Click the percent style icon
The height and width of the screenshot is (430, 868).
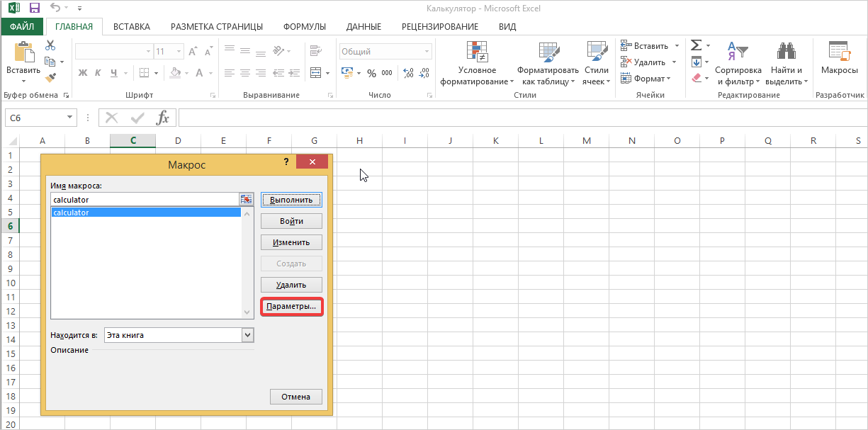[371, 73]
